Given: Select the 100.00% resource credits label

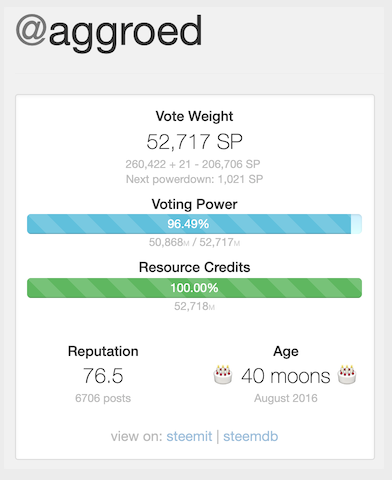Looking at the screenshot, I should click(194, 288).
